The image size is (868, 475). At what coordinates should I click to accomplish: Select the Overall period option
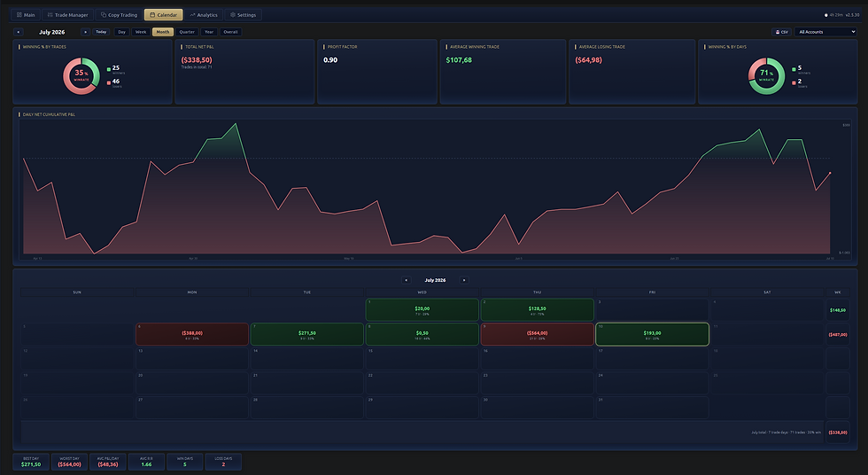(x=231, y=32)
